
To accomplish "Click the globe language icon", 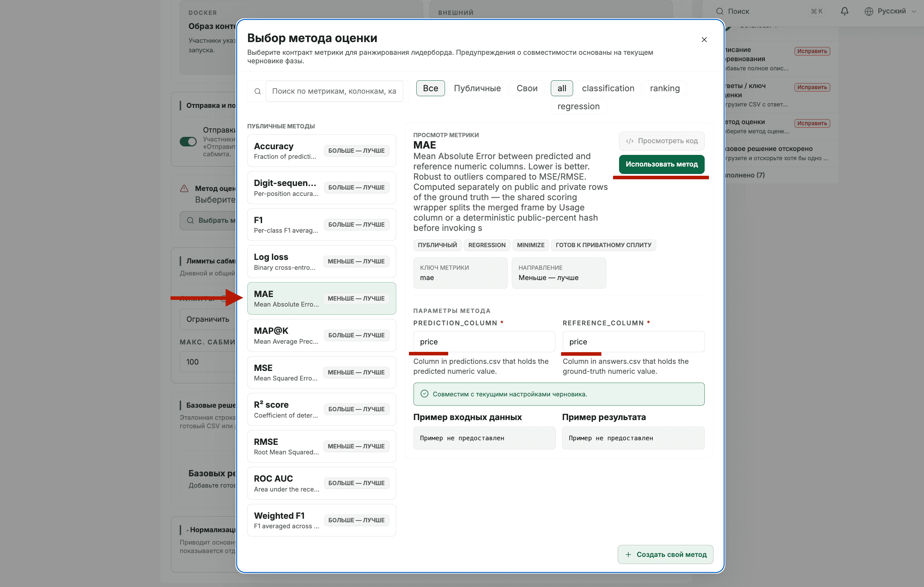I will [x=869, y=11].
